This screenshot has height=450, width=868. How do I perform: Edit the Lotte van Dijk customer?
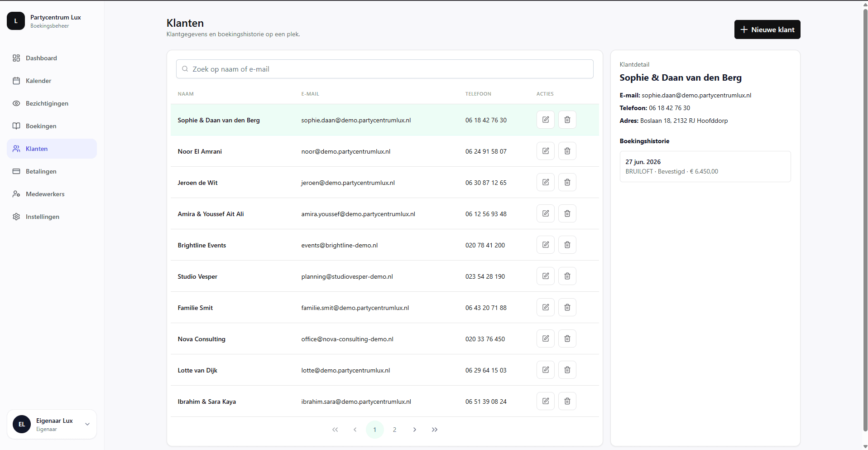click(x=545, y=370)
